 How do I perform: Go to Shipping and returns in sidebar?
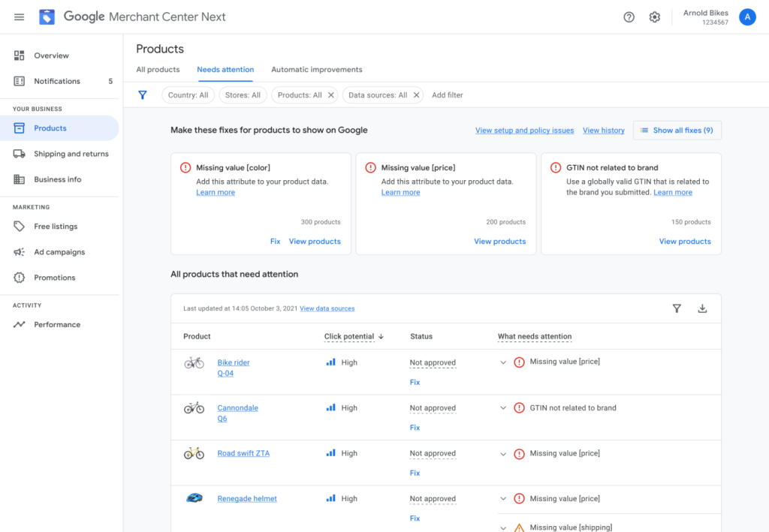pyautogui.click(x=71, y=154)
